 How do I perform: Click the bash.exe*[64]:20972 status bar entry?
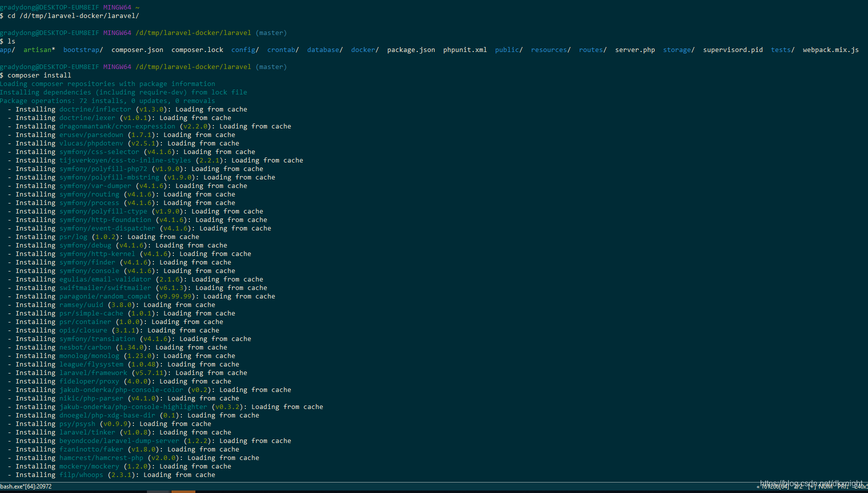pos(26,486)
